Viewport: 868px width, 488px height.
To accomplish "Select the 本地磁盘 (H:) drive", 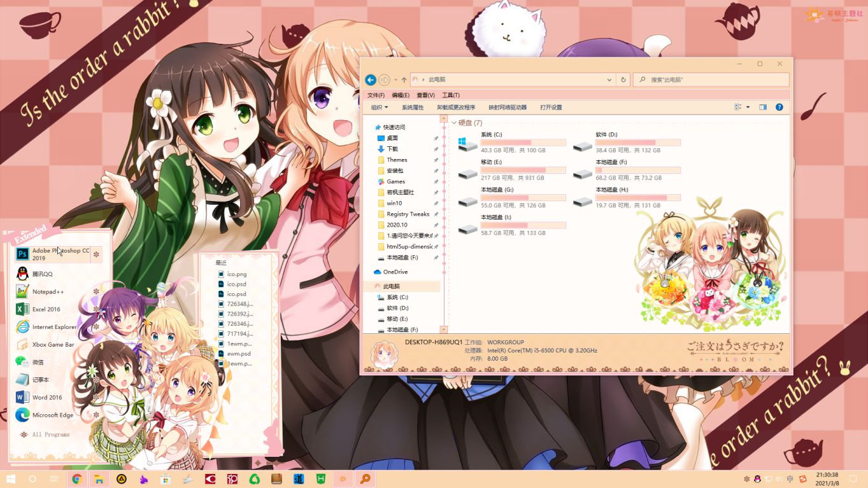I will point(627,197).
